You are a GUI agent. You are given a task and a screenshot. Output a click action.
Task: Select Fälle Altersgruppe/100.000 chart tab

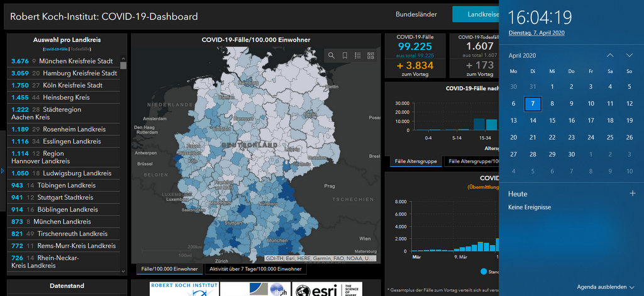point(472,162)
